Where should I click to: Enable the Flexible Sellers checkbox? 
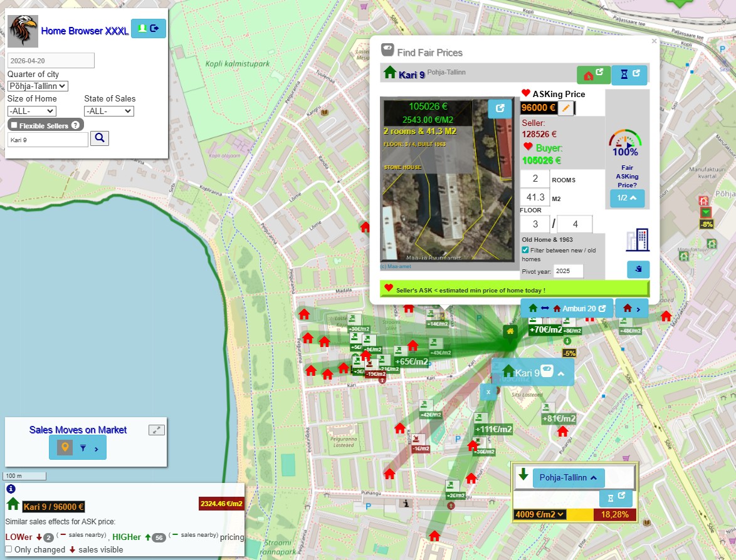click(x=14, y=125)
